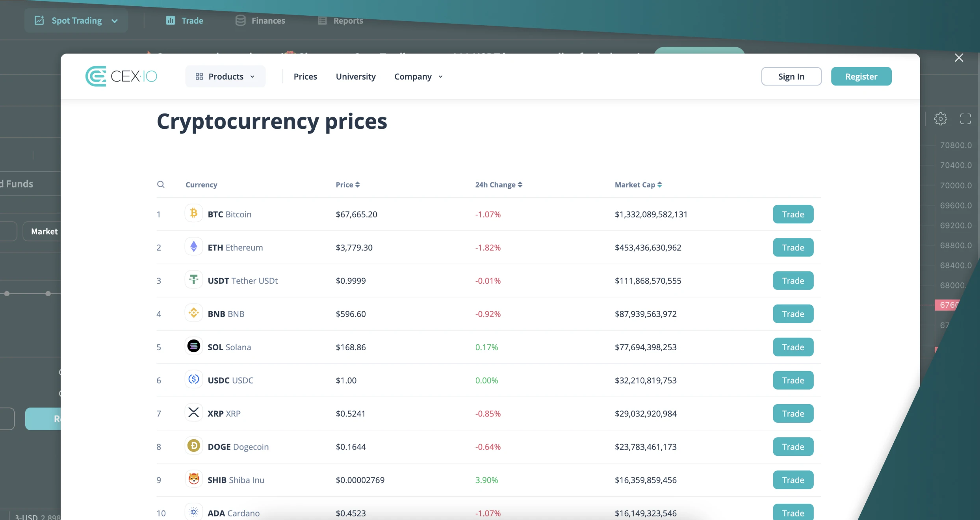The height and width of the screenshot is (520, 980).
Task: Click Trade button for Tether USDt
Action: tap(793, 280)
